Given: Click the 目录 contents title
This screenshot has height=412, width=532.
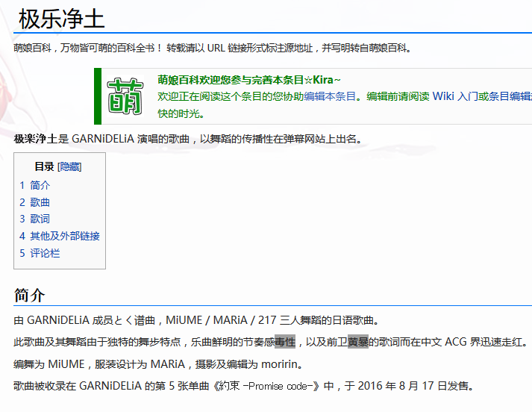Looking at the screenshot, I should [x=44, y=166].
